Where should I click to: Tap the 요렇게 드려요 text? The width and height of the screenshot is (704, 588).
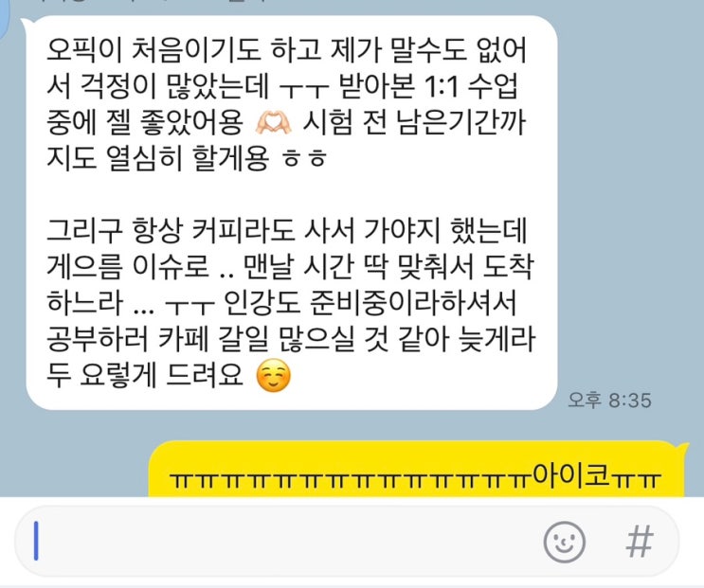[x=161, y=376]
